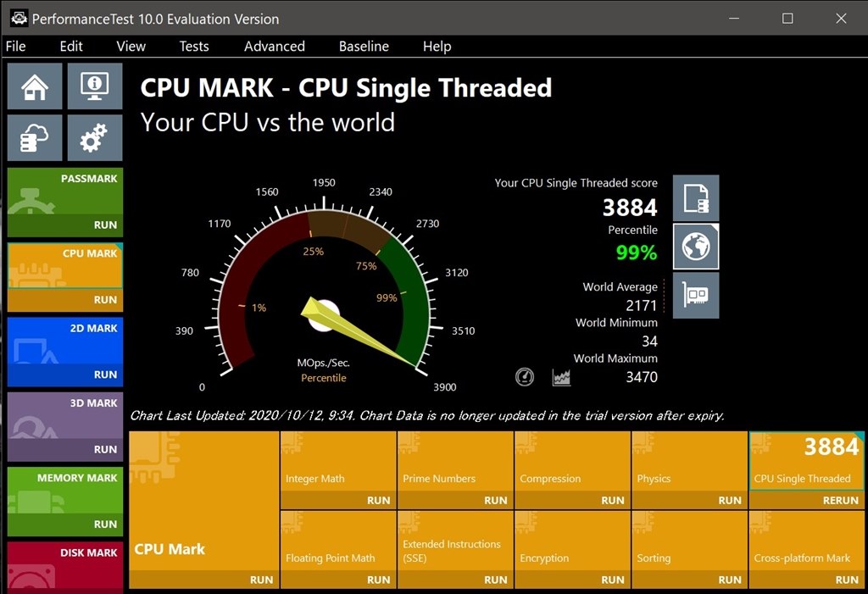
Task: Select the Integer Math tile
Action: [338, 461]
